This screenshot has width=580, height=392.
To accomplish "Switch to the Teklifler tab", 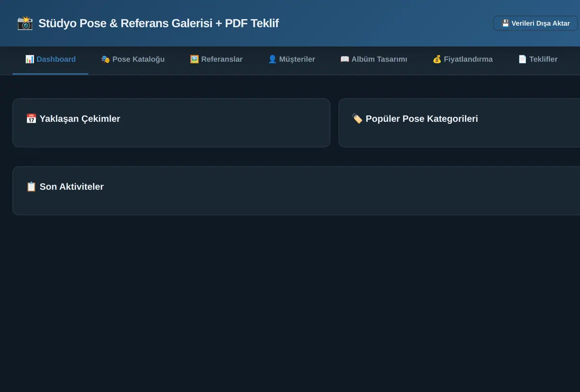I will [538, 59].
